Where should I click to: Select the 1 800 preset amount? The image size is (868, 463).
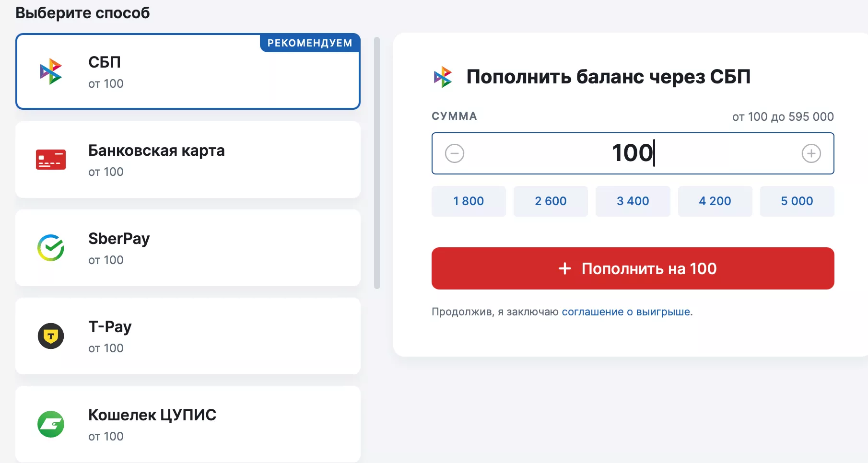469,201
